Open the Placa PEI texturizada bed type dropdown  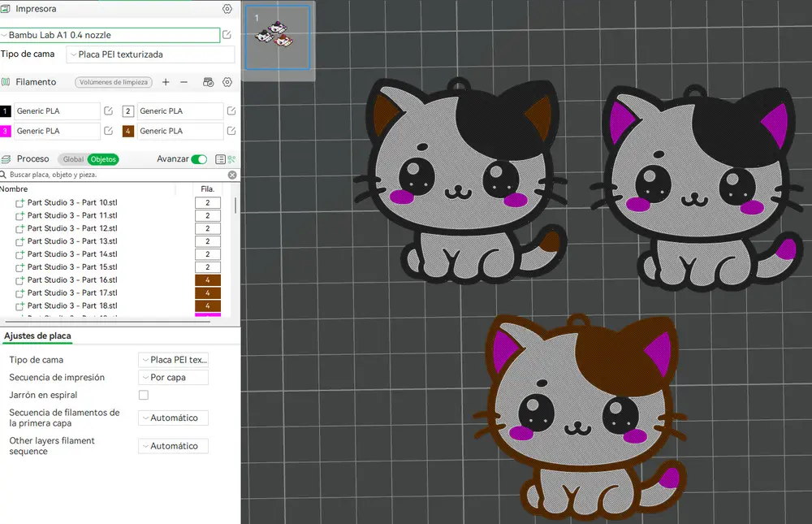150,54
